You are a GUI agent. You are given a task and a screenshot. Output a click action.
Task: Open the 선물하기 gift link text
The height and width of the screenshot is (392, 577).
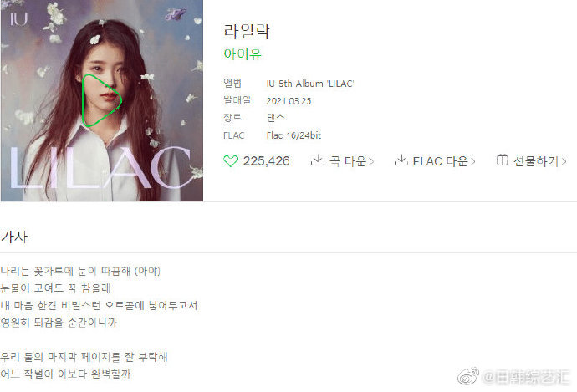pyautogui.click(x=536, y=161)
